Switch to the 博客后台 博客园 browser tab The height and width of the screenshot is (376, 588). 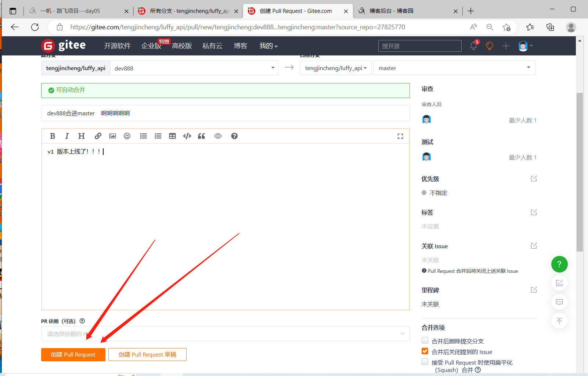tap(407, 11)
